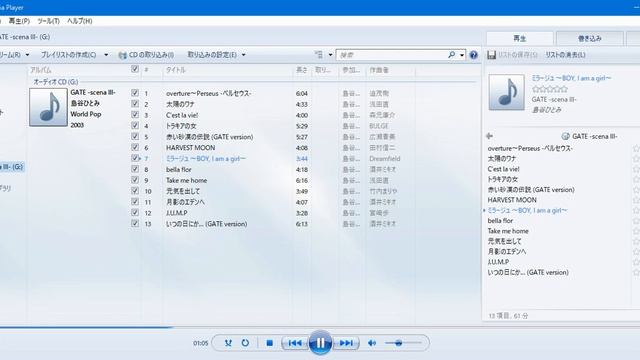640x360 pixels.
Task: Select overture~Perseus in the playlist panel
Action: [x=530, y=149]
